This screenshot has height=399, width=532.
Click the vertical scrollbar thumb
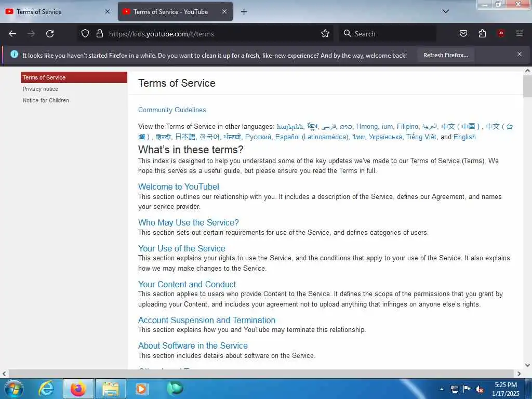click(x=527, y=86)
